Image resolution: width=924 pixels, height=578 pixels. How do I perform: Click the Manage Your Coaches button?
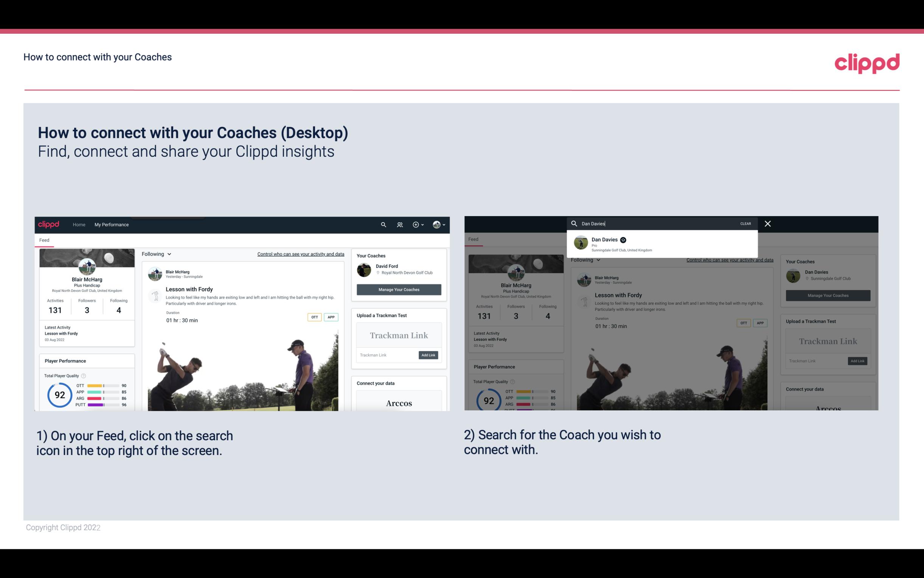point(398,289)
